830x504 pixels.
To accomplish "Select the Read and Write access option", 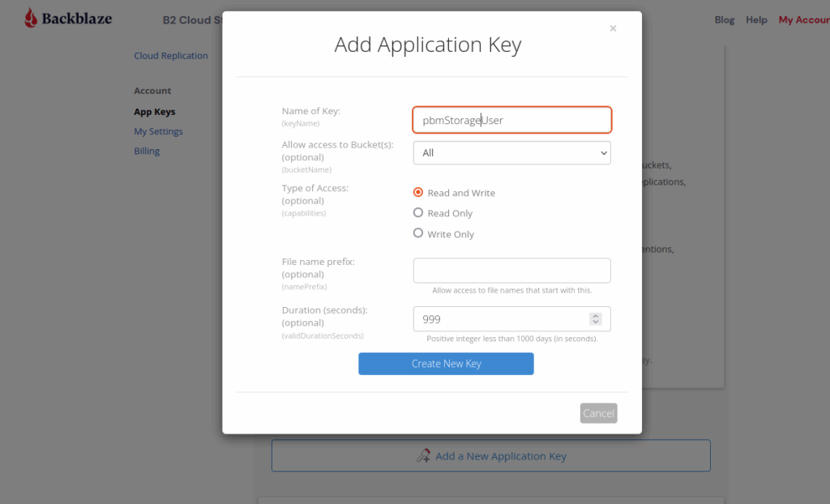I will 418,192.
